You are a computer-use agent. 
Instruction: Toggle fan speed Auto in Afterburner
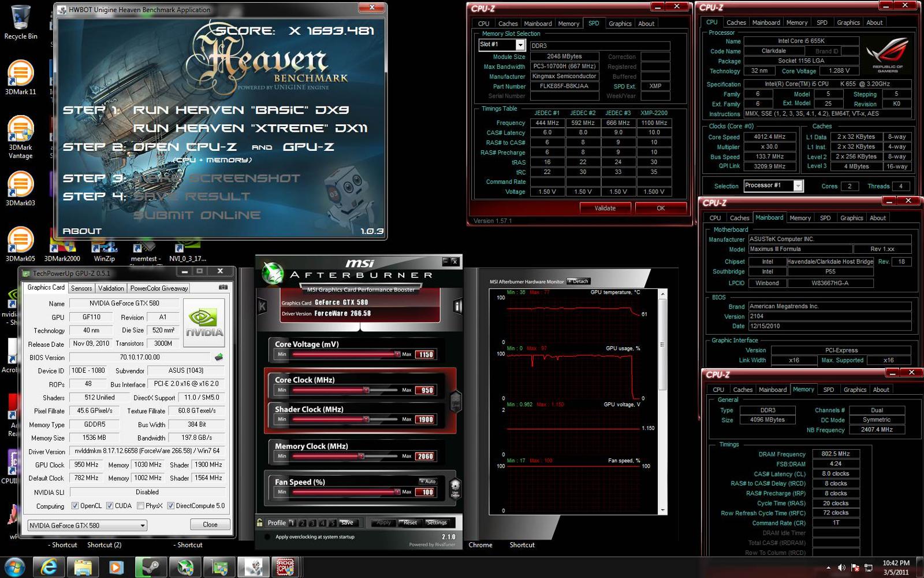[x=428, y=481]
